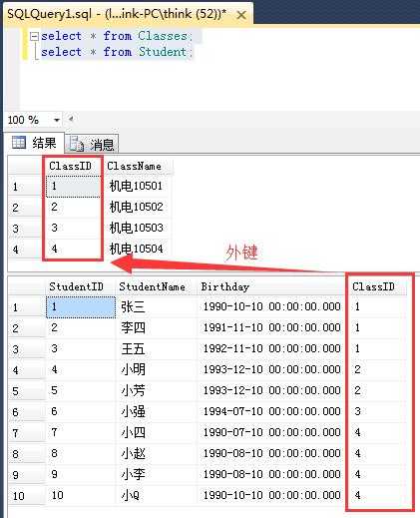The image size is (420, 518).
Task: Select row header of the 小芳 row
Action: pos(26,391)
